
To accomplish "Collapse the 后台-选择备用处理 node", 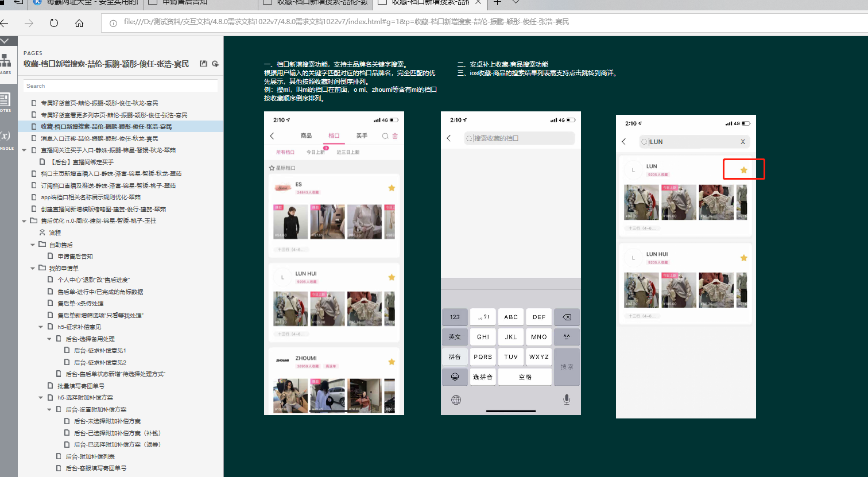I will (x=50, y=339).
